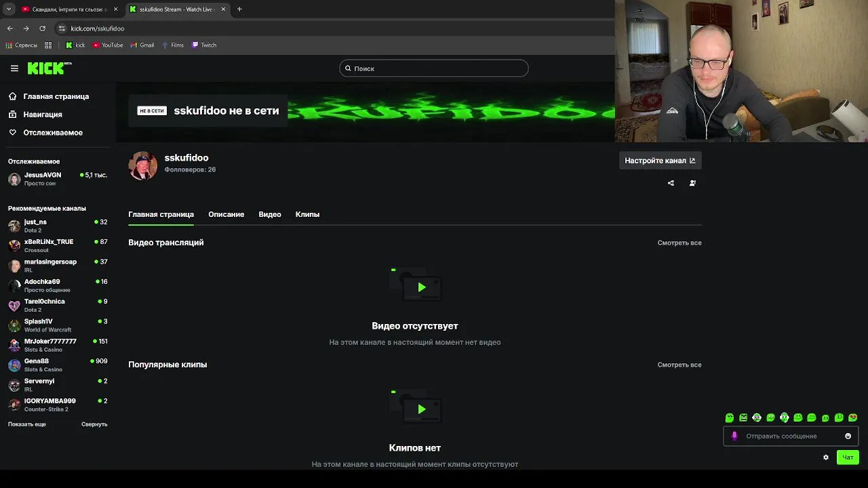Viewport: 868px width, 488px height.
Task: Open a new browser tab
Action: [239, 9]
